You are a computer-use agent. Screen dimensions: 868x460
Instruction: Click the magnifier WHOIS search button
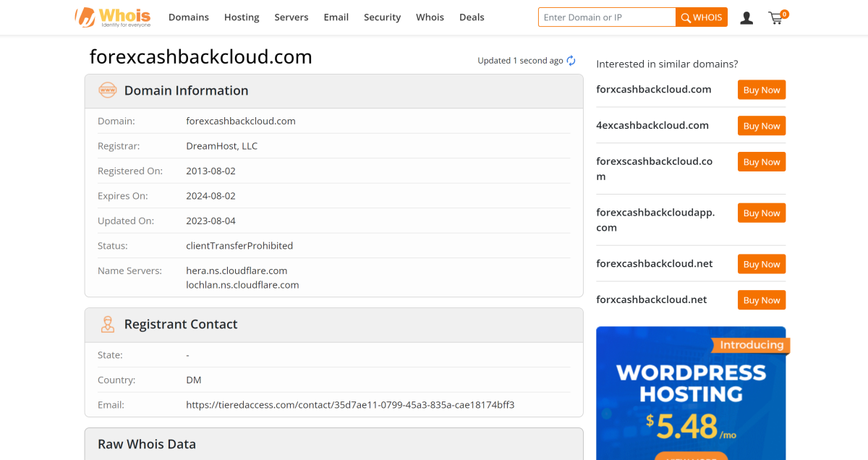(x=700, y=17)
